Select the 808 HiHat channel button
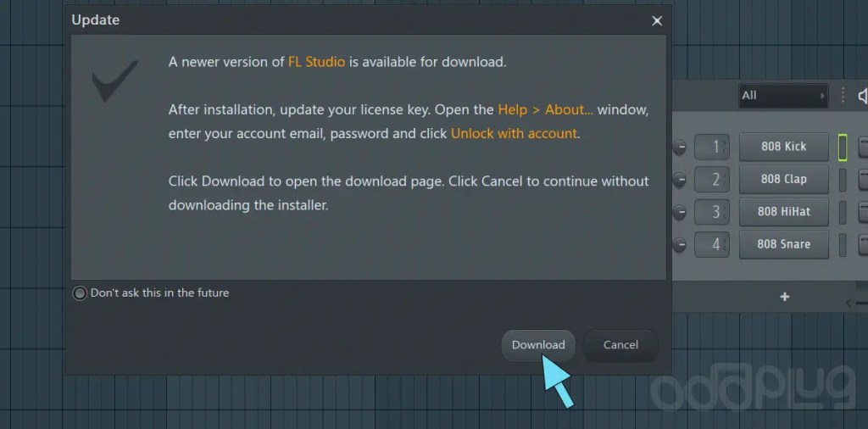Screen dimensions: 868x429 click(x=784, y=212)
